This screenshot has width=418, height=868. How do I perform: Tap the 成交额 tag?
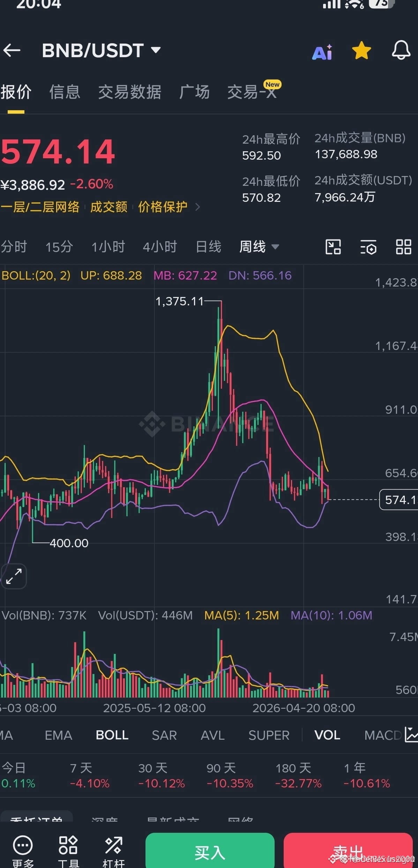pos(109,207)
